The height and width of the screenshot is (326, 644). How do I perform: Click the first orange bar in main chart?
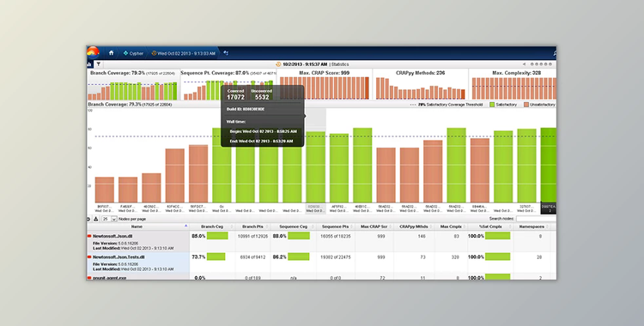(104, 190)
